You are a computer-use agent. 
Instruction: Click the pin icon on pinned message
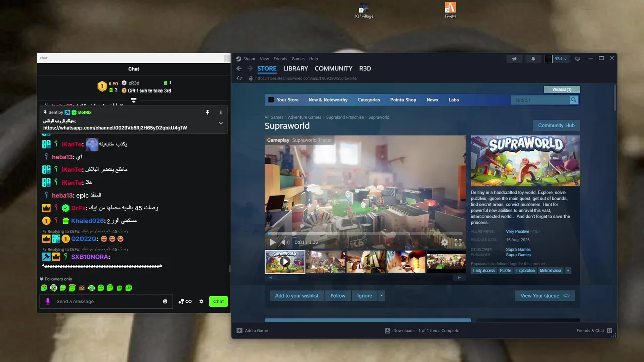click(207, 112)
